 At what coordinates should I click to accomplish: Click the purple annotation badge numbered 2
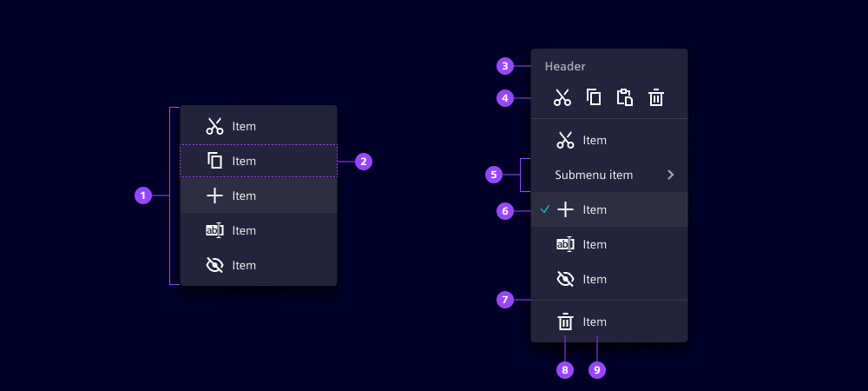(364, 161)
